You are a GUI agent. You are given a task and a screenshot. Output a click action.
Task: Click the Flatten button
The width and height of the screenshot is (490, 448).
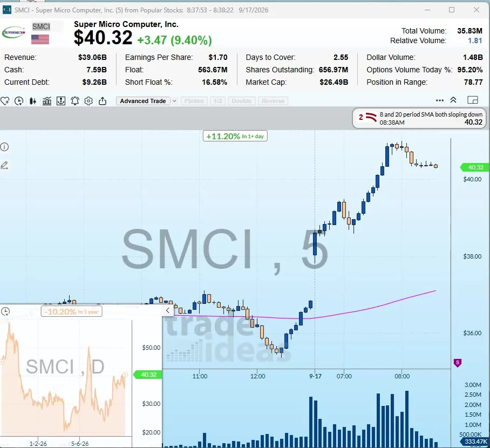pos(194,101)
